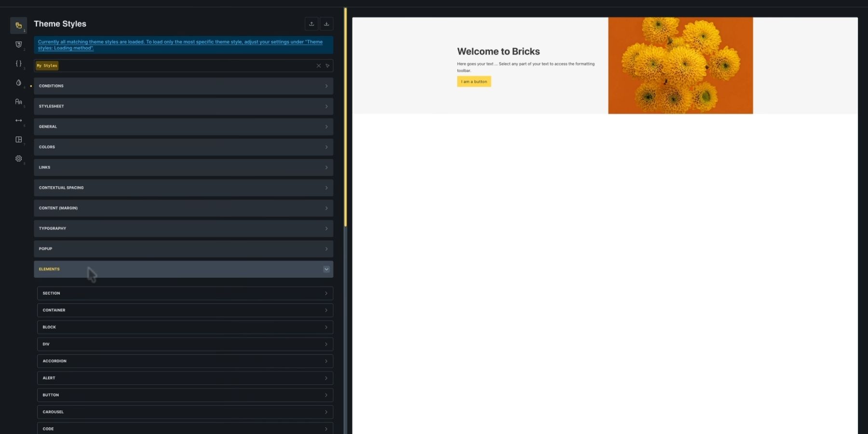Click the My Styles tag
Image resolution: width=868 pixels, height=434 pixels.
47,66
